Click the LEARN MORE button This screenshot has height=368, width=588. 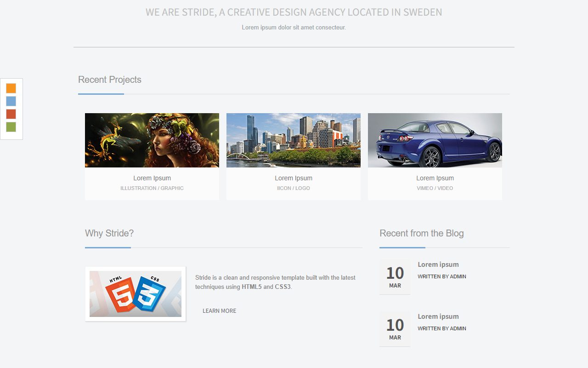click(220, 311)
